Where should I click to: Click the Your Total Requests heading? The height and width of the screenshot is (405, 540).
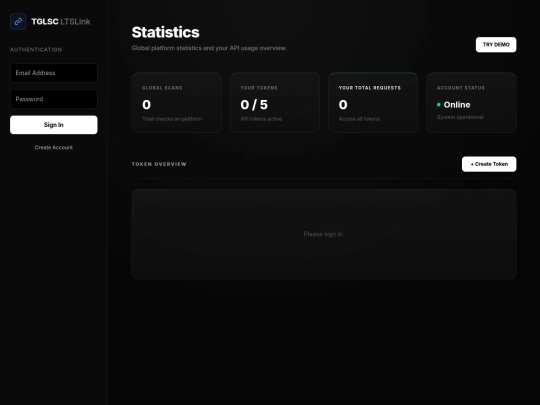click(x=370, y=88)
